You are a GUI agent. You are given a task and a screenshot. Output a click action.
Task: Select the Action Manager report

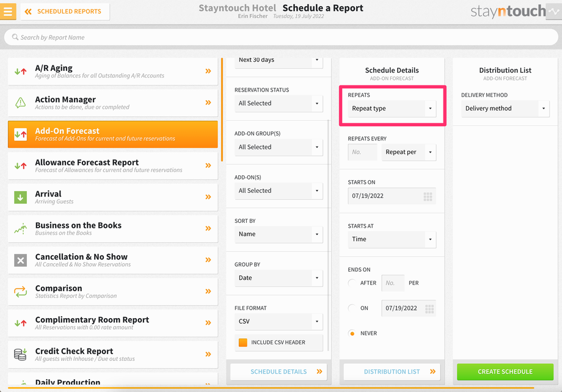tap(112, 103)
